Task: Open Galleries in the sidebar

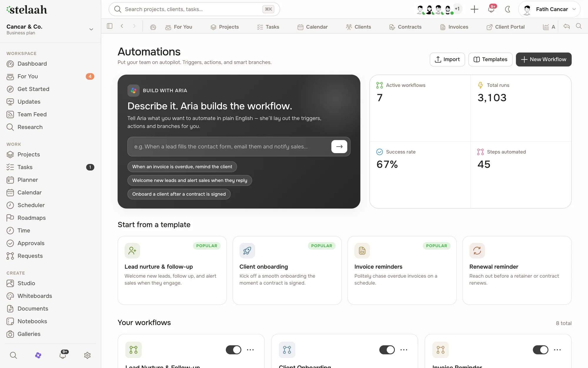Action: point(50,334)
